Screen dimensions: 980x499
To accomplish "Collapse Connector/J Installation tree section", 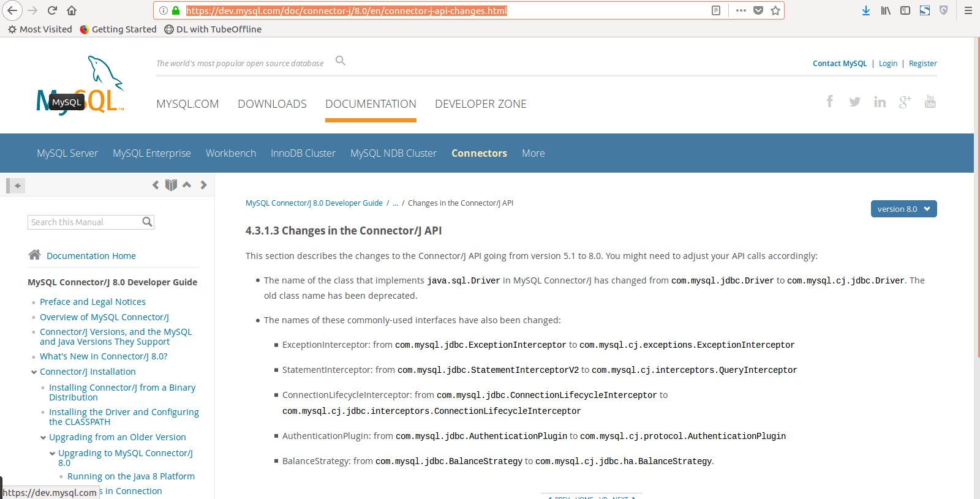I will coord(34,372).
